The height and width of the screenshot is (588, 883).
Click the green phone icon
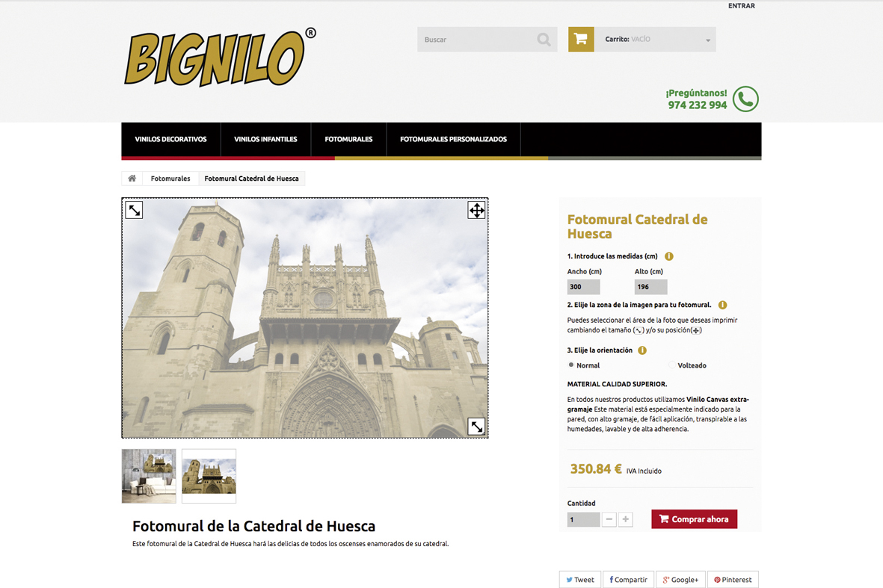point(745,99)
